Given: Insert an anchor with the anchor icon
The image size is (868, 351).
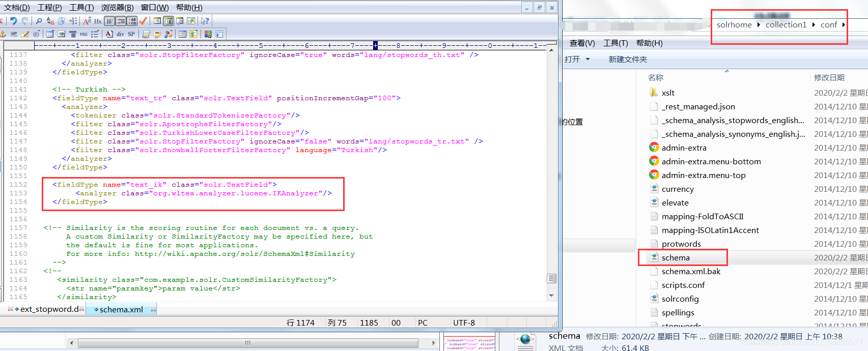Looking at the screenshot, I should coord(3,34).
